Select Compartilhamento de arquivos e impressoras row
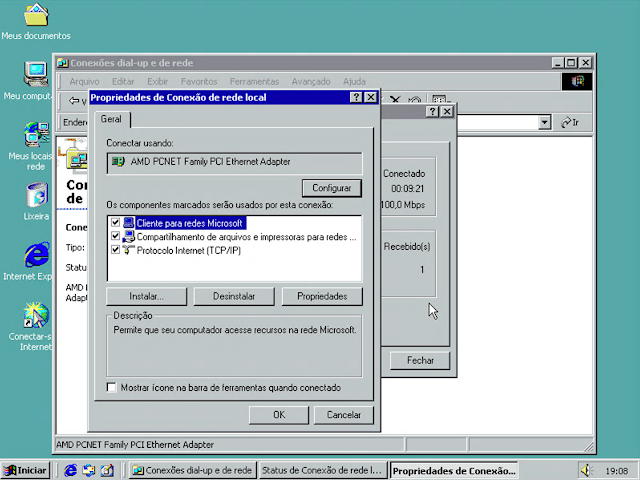Image resolution: width=640 pixels, height=480 pixels. (x=234, y=236)
